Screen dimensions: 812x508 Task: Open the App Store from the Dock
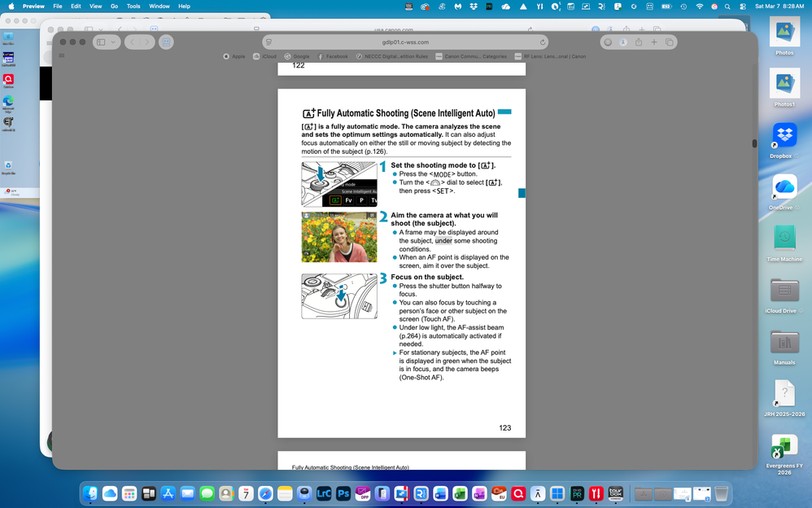click(x=168, y=493)
